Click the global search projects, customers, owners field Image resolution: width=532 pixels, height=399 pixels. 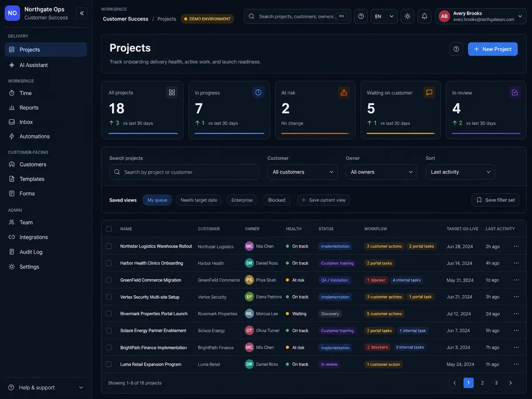tap(297, 16)
